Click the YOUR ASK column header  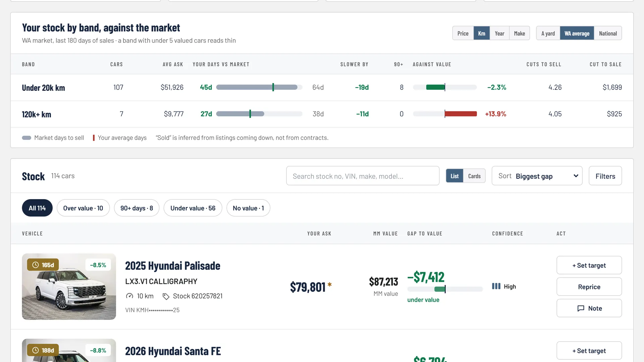click(319, 234)
